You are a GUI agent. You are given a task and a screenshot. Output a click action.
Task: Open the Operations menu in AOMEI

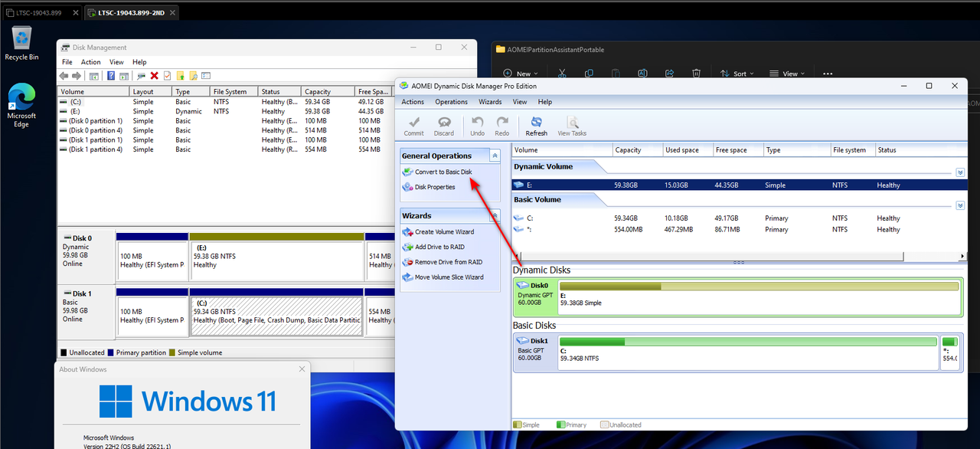(451, 102)
